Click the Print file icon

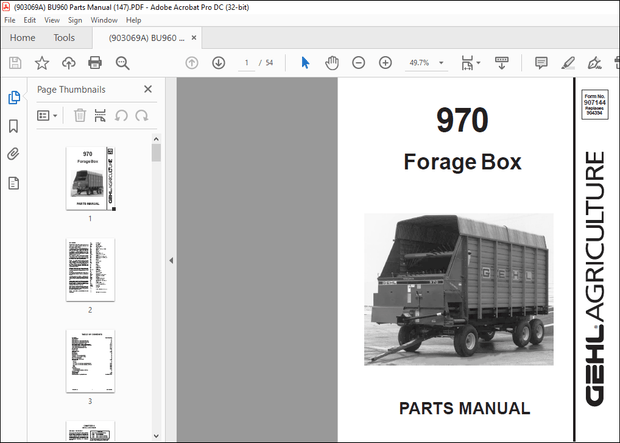coord(95,63)
